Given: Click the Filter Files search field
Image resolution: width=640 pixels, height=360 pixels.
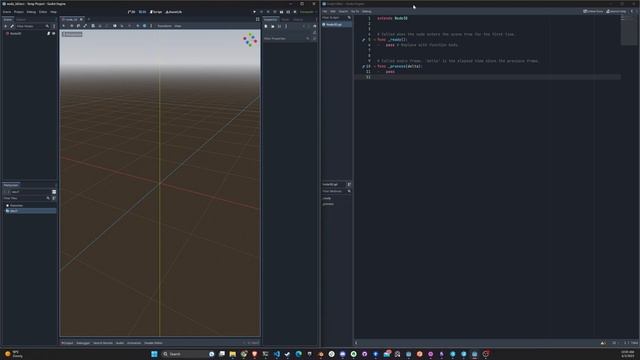Looking at the screenshot, I should click(25, 198).
